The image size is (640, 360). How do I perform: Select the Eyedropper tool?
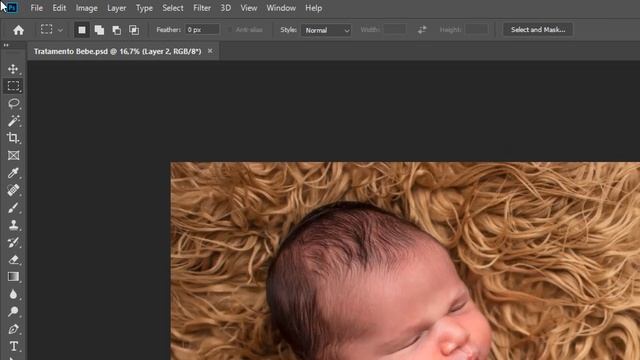[x=13, y=173]
